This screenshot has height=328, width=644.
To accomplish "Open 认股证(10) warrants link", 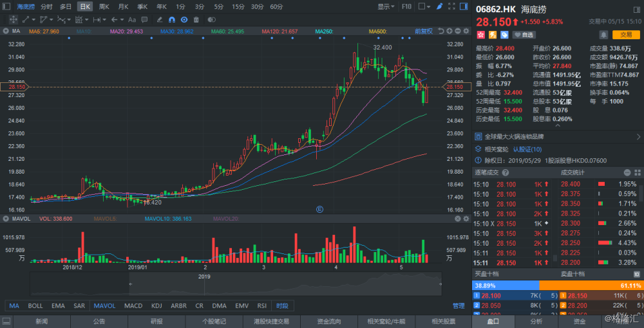I will click(527, 149).
